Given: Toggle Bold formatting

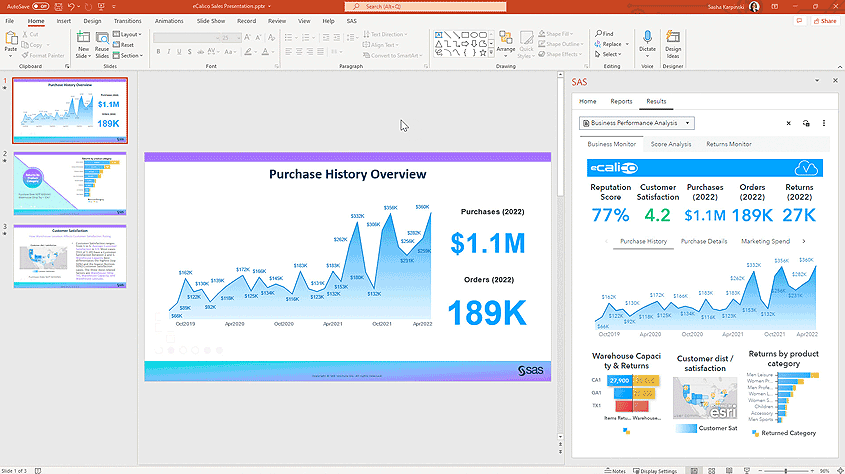Looking at the screenshot, I should [158, 52].
